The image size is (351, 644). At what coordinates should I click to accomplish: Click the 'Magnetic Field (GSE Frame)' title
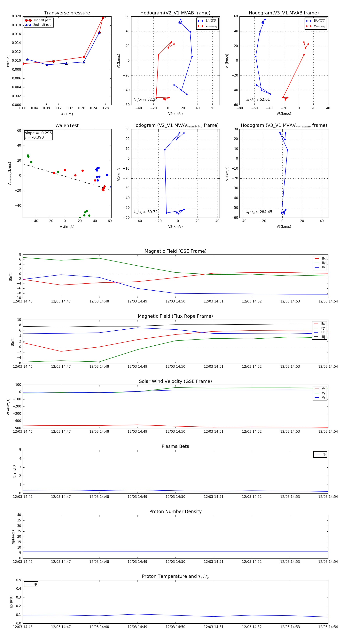coord(175,251)
